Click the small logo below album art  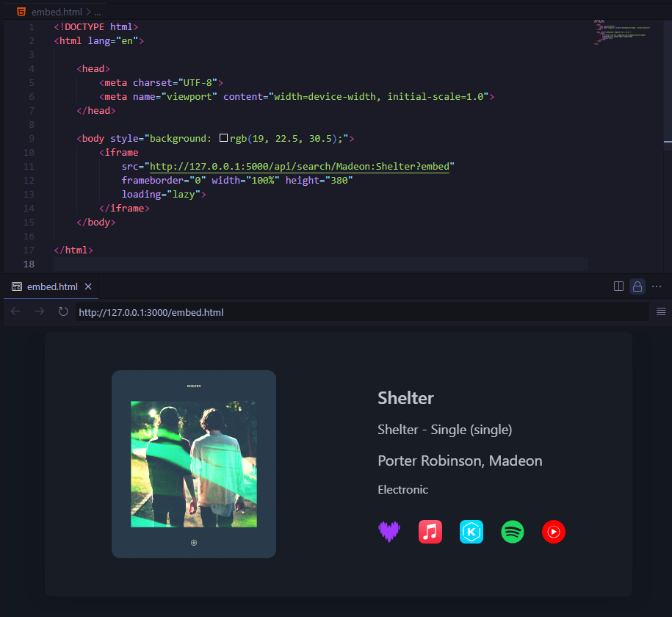coord(194,543)
